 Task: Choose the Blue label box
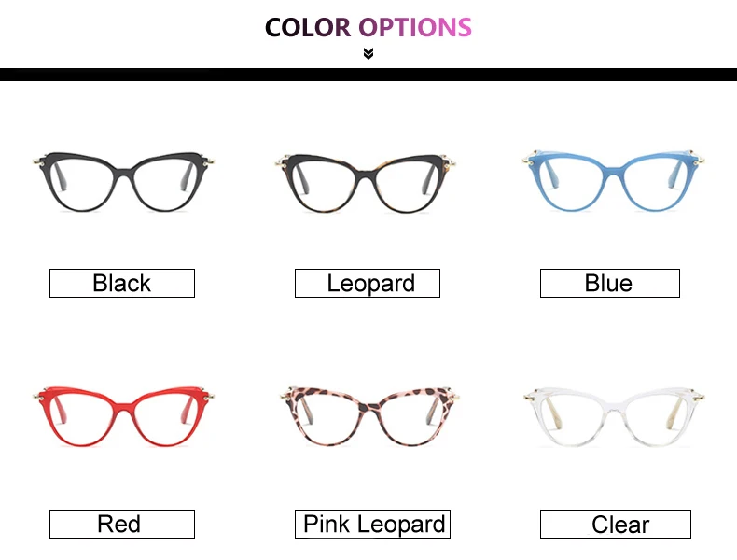tap(610, 283)
